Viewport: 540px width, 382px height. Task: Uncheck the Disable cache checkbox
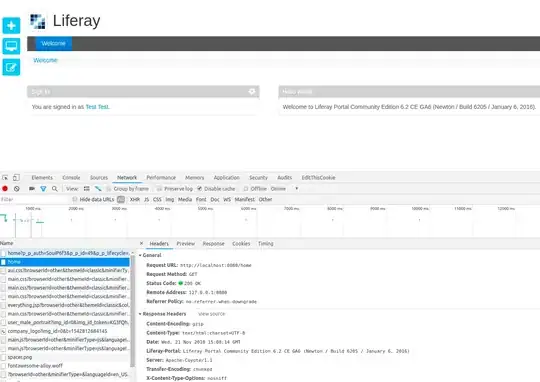coord(199,188)
